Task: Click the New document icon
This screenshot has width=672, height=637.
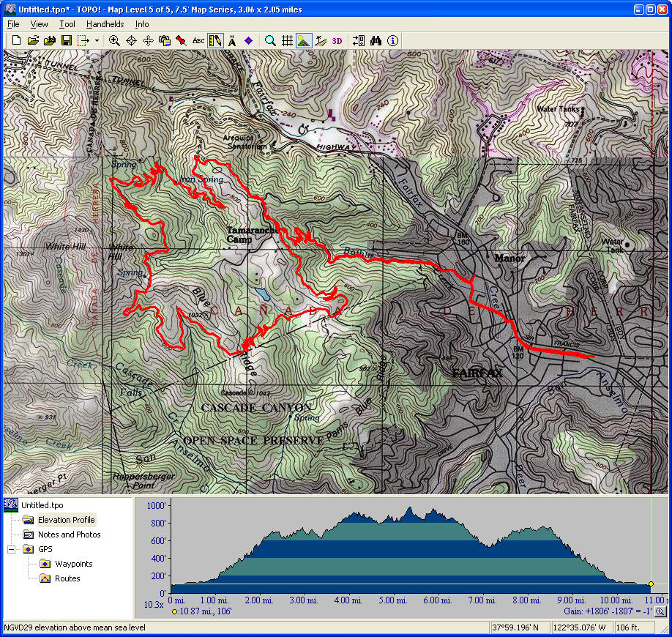Action: (x=16, y=40)
